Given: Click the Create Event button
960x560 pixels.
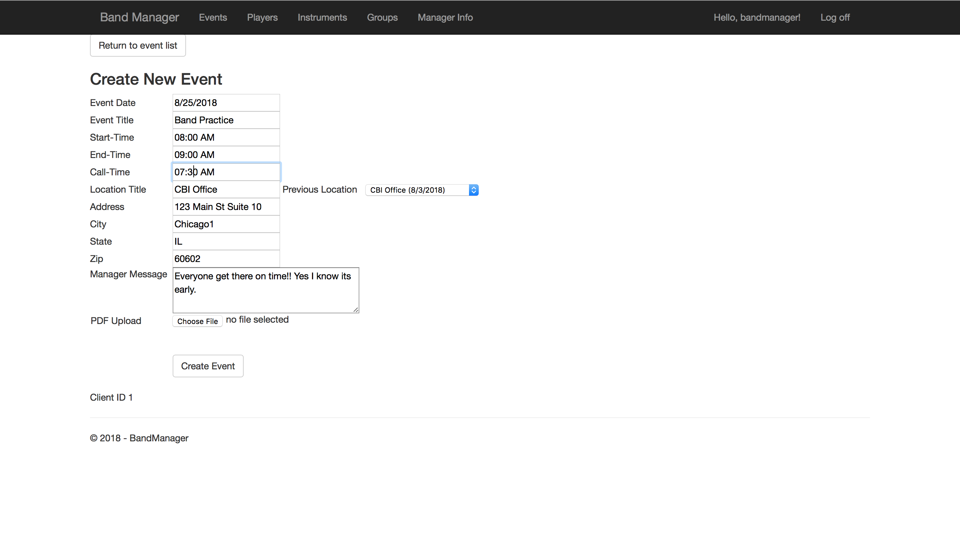Looking at the screenshot, I should [208, 366].
